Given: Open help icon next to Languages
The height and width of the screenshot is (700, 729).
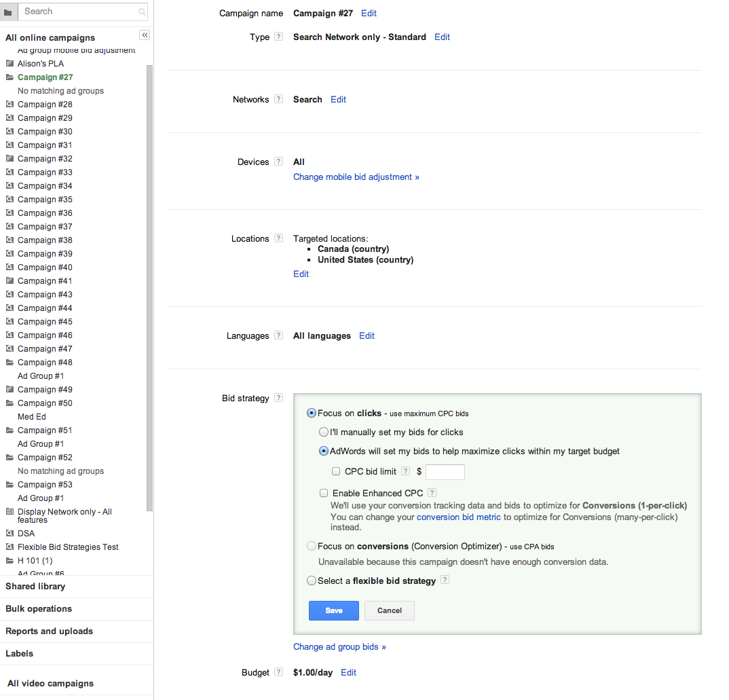Looking at the screenshot, I should click(x=278, y=335).
